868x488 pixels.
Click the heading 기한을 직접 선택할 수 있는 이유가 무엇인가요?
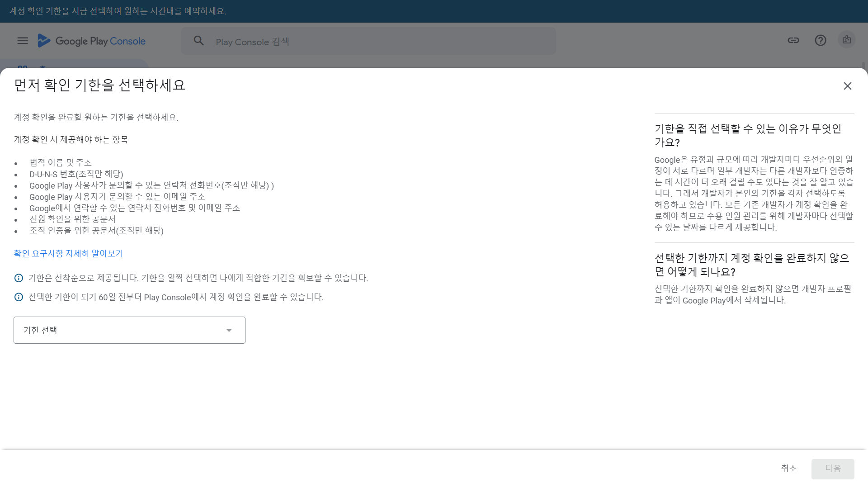click(x=748, y=135)
